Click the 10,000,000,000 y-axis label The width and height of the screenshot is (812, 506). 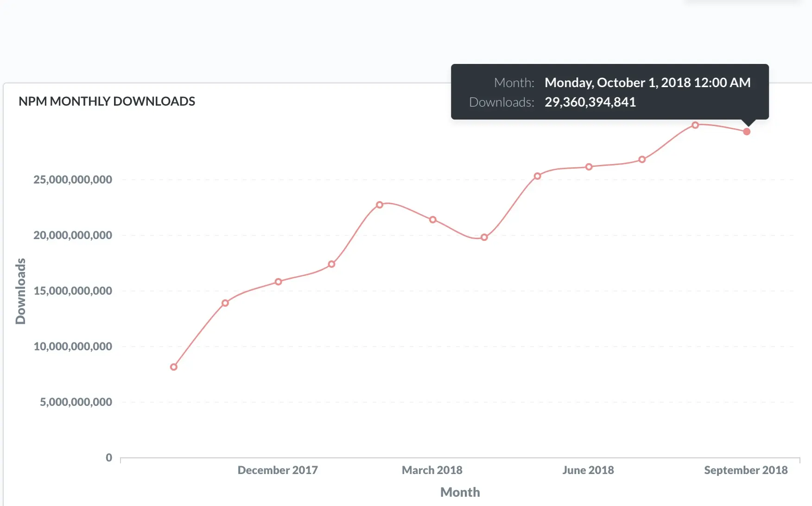coord(73,346)
